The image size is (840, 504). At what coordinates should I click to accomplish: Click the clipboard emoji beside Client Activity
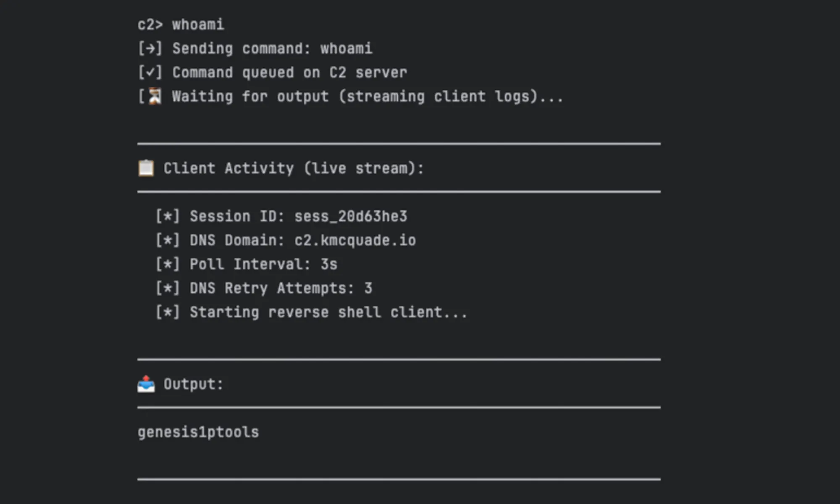coord(146,168)
